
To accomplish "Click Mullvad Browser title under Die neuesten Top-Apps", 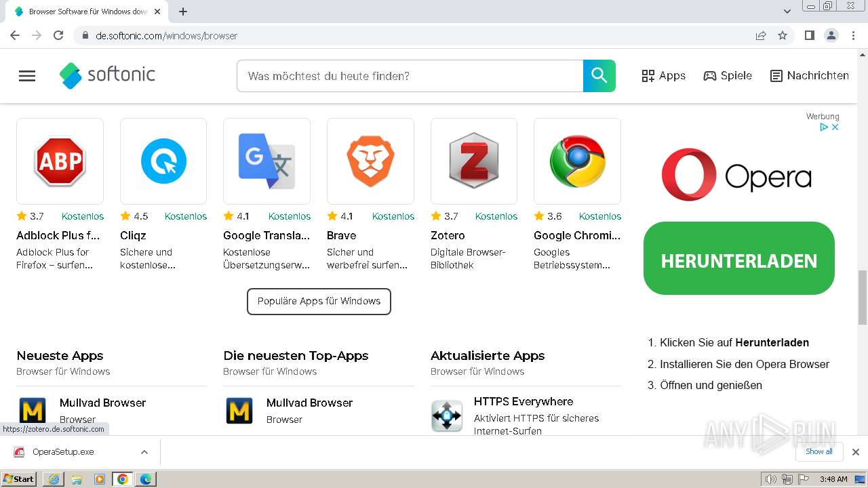I will pos(309,403).
